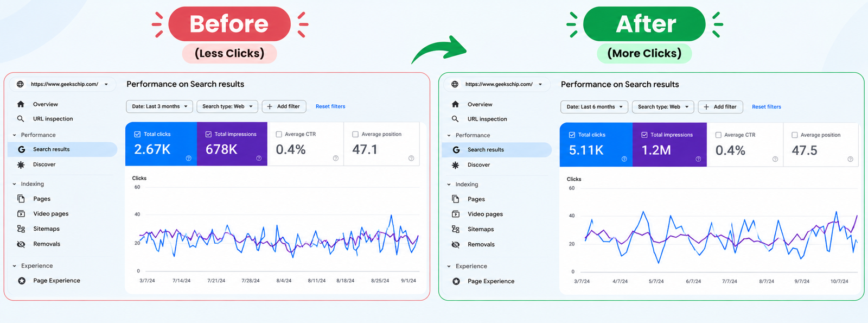Click https://www.geekschip.com/ text in Before panel
Screen dimensions: 868x323
click(x=65, y=84)
